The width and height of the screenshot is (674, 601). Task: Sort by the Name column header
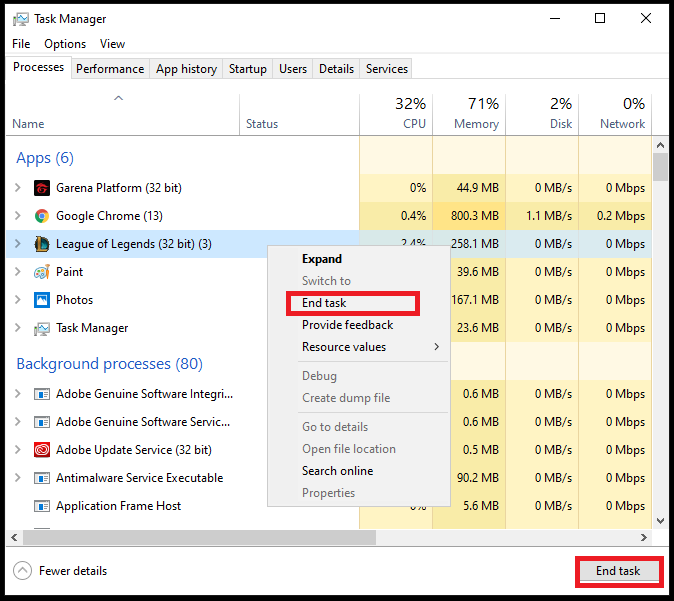[x=123, y=114]
